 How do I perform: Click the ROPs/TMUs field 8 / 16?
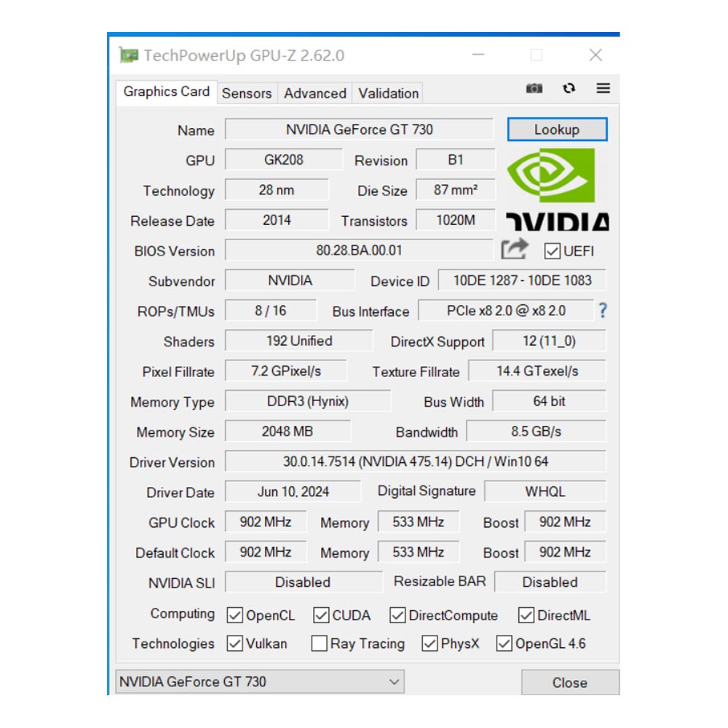click(271, 311)
